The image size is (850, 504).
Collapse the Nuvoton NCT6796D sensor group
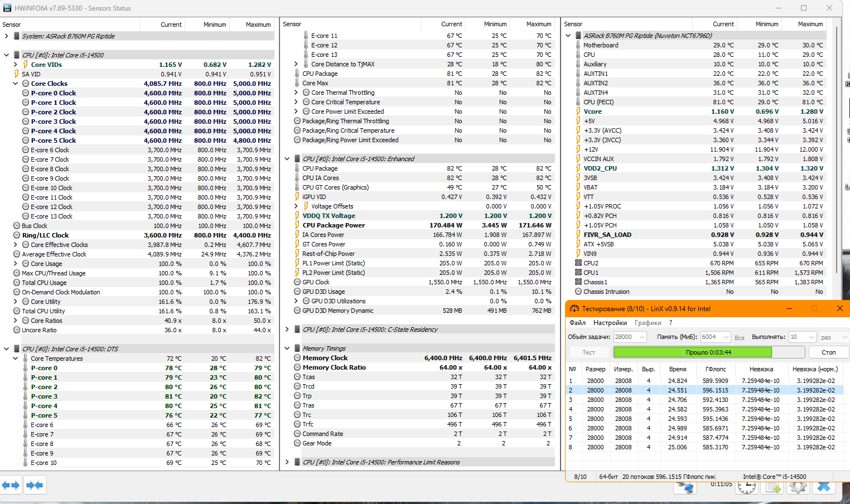[x=568, y=36]
